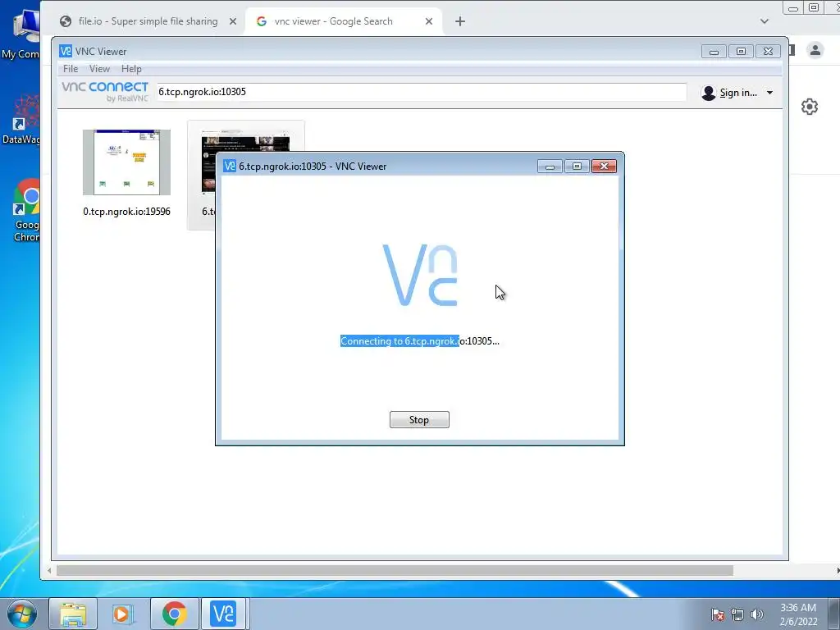Click the volume speaker tray icon

coord(757,614)
